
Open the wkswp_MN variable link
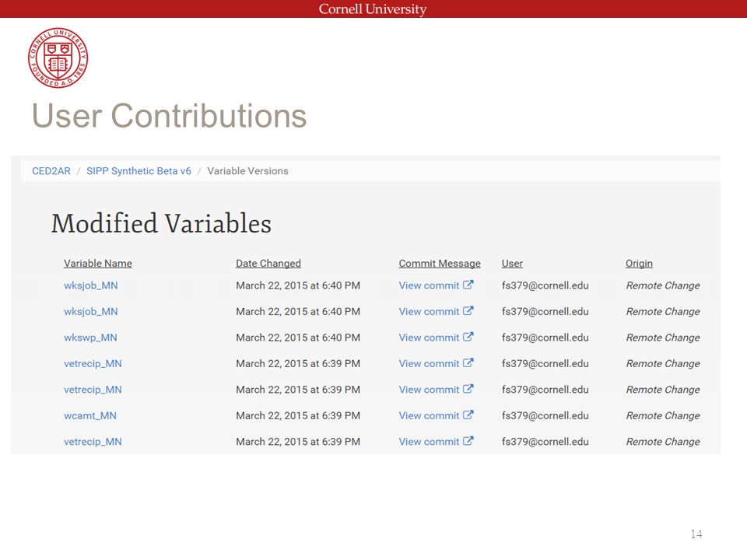click(x=90, y=338)
